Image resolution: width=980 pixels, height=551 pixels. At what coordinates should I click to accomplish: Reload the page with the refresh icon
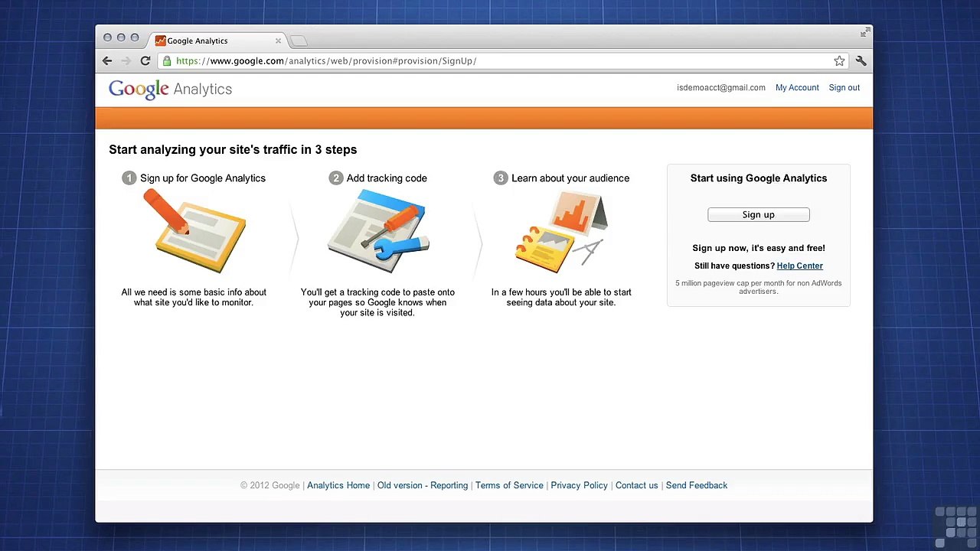145,60
